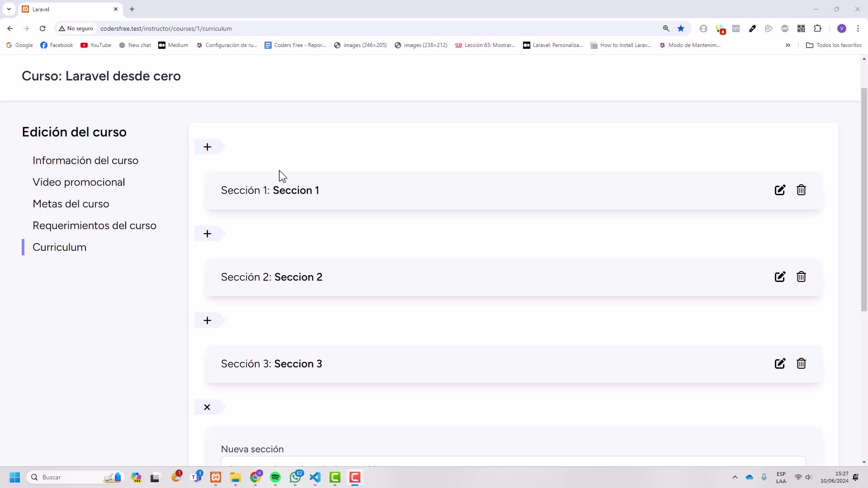The width and height of the screenshot is (868, 488).
Task: Show hidden bookmarks with the chevron
Action: [788, 45]
